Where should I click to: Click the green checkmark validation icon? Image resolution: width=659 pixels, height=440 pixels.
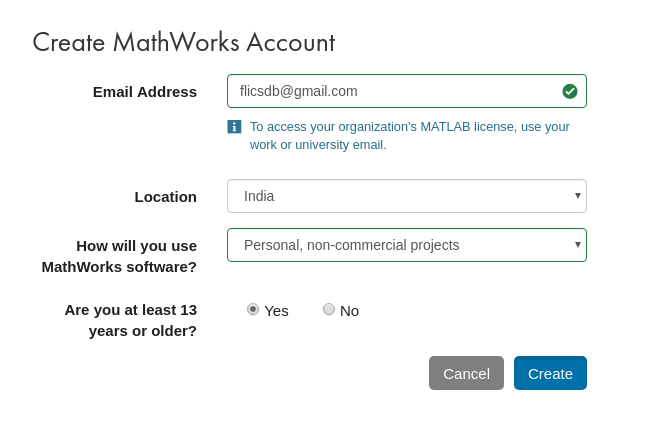(569, 91)
